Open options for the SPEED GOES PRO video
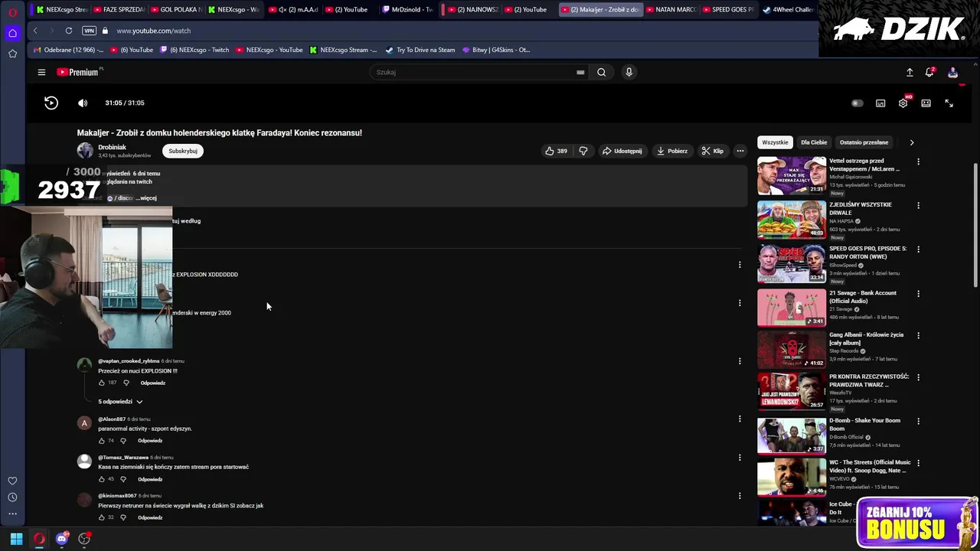Viewport: 980px width, 551px height. pyautogui.click(x=918, y=249)
